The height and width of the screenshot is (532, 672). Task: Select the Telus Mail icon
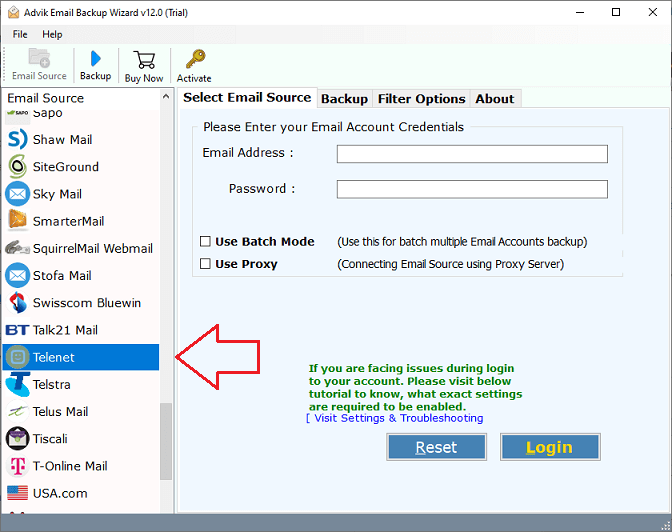tap(18, 412)
